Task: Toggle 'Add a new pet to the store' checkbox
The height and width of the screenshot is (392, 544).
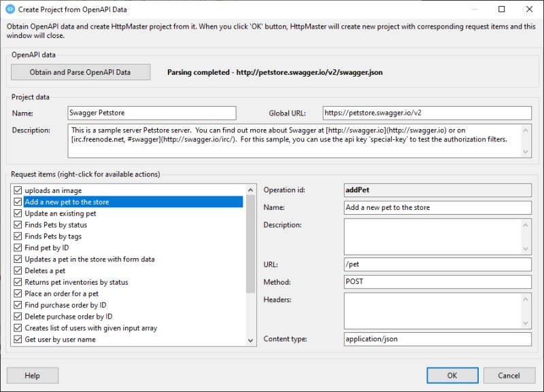Action: tap(18, 202)
